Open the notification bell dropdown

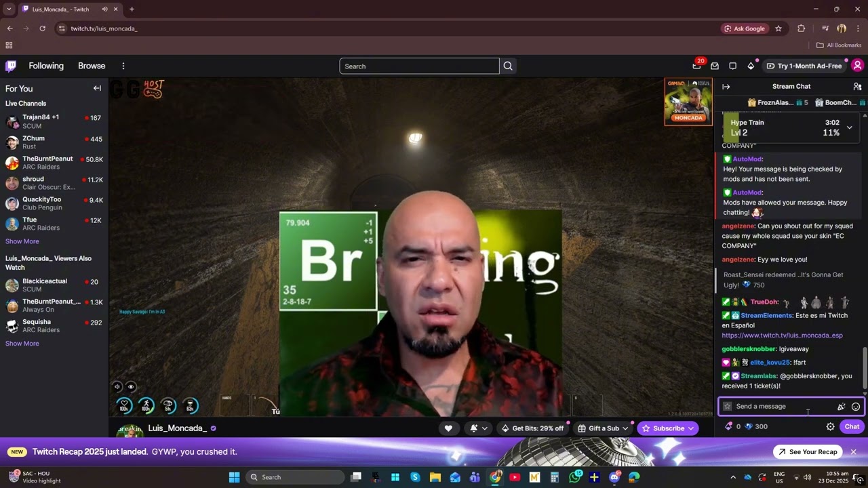(x=478, y=428)
